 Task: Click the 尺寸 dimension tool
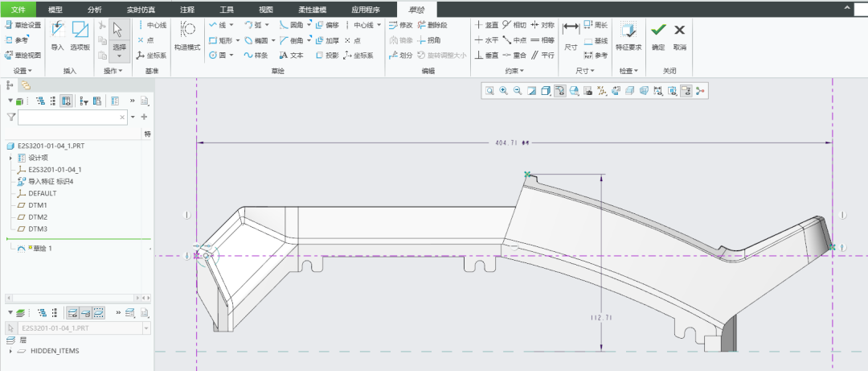(x=571, y=35)
